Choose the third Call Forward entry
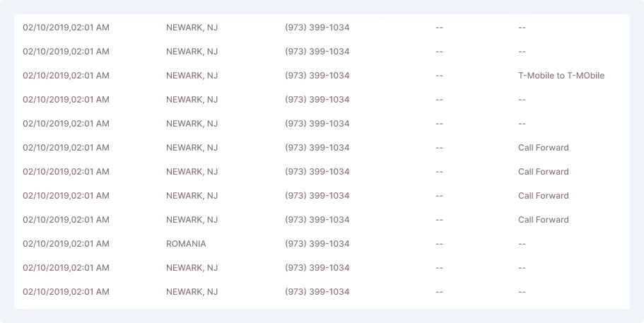Image resolution: width=644 pixels, height=323 pixels. pos(543,196)
